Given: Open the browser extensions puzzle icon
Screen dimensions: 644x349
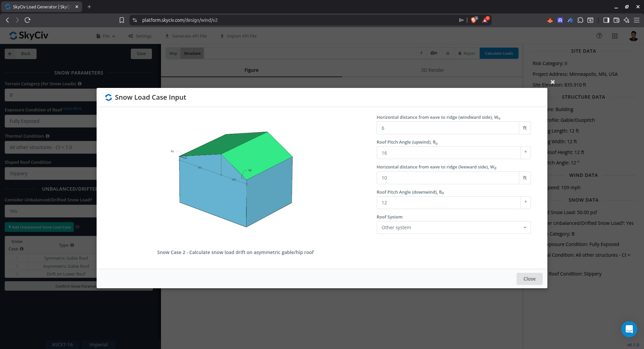Looking at the screenshot, I should 580,20.
